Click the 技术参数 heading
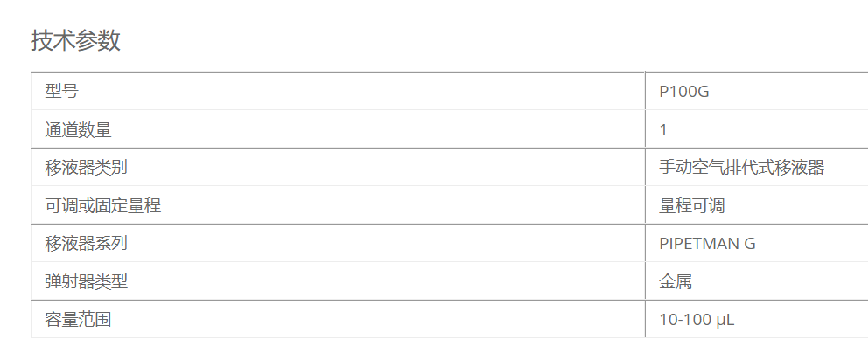Image resolution: width=868 pixels, height=360 pixels. click(x=75, y=41)
